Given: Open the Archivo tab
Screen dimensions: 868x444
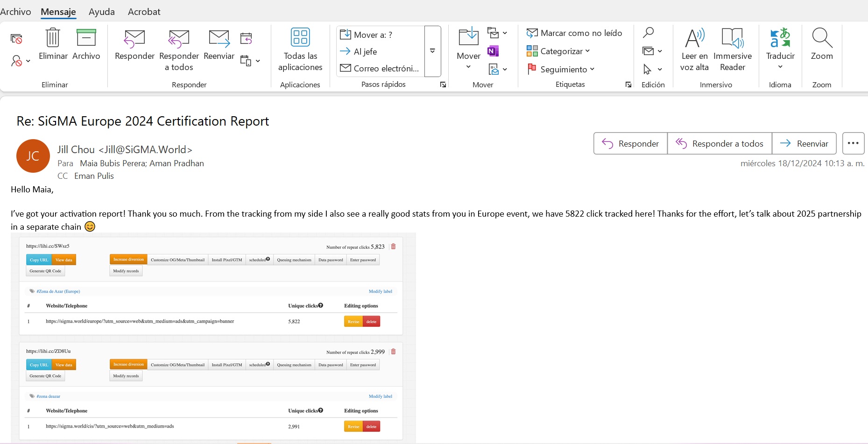Looking at the screenshot, I should coord(15,11).
